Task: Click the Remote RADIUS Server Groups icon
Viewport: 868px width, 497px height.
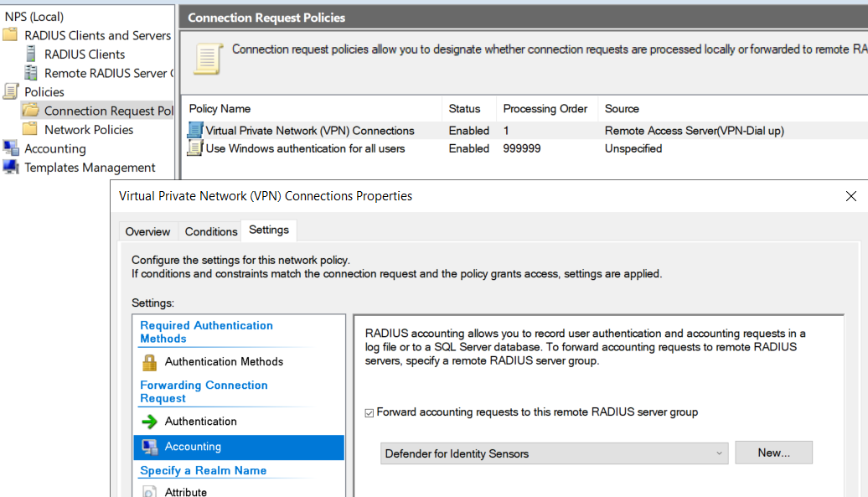Action: 31,73
